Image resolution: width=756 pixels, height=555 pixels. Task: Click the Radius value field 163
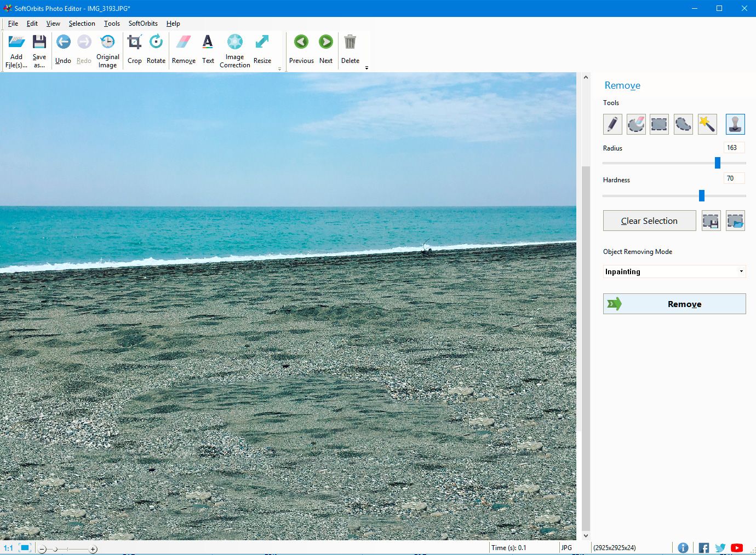(734, 148)
